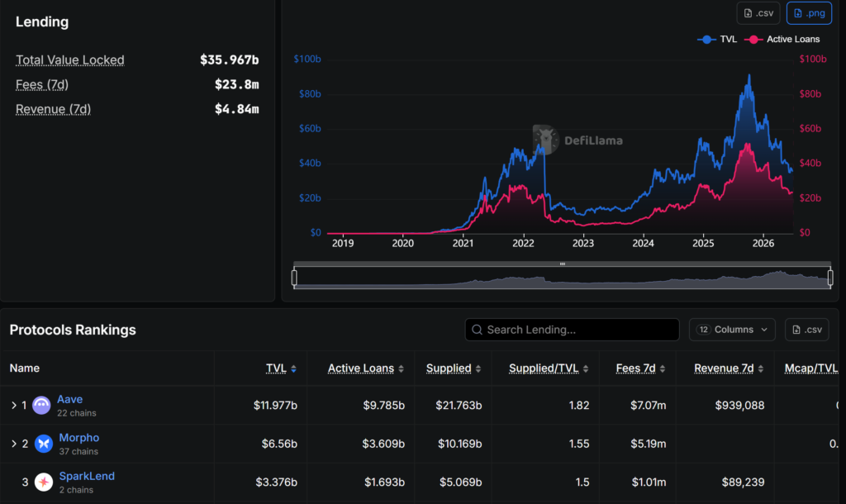This screenshot has height=504, width=846.
Task: Open the SparkLend protocol link
Action: tap(87, 476)
